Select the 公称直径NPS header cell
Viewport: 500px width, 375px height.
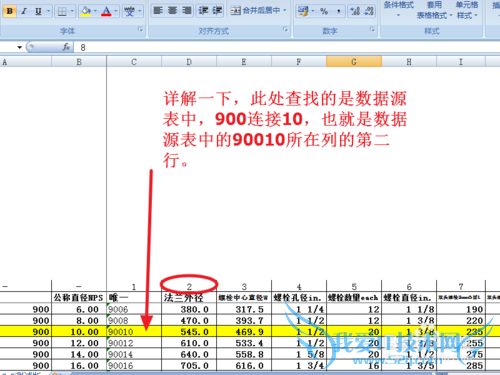pyautogui.click(x=79, y=297)
